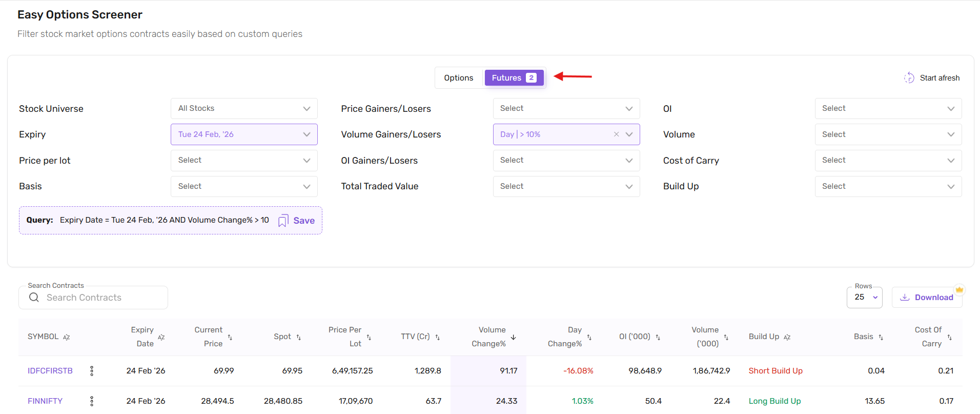This screenshot has height=414, width=980.
Task: Click the Download button
Action: pos(927,298)
